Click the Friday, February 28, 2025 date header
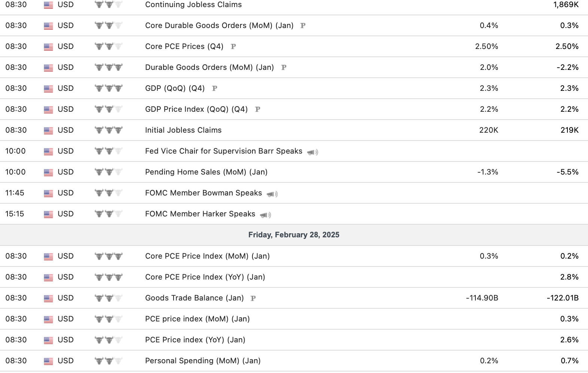 pyautogui.click(x=294, y=235)
